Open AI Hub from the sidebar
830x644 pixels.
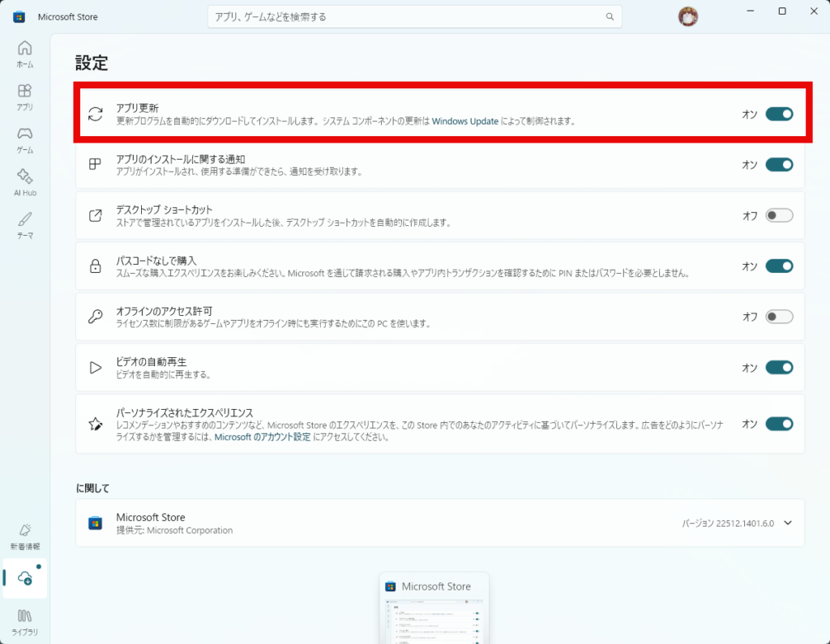(24, 181)
